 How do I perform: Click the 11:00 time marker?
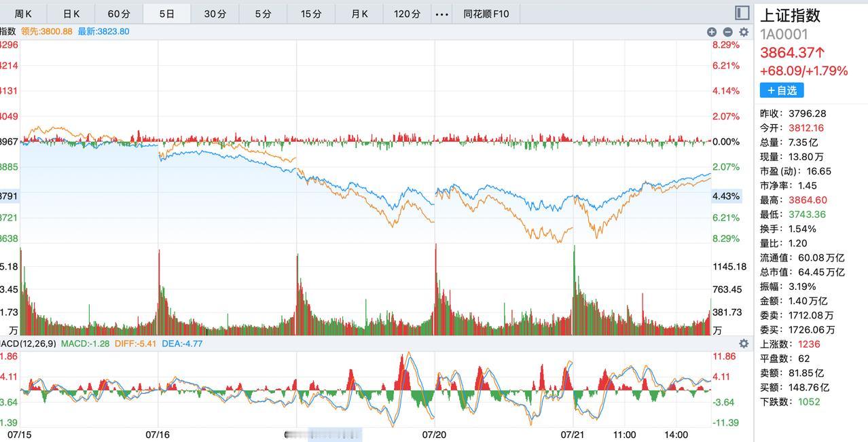click(x=624, y=435)
